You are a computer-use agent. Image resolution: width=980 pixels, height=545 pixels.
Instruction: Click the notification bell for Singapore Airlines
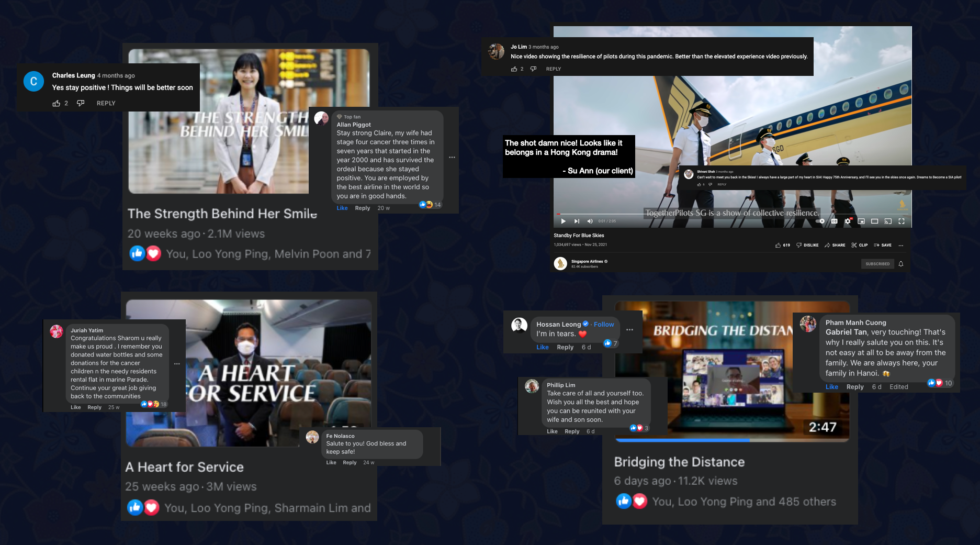(901, 264)
